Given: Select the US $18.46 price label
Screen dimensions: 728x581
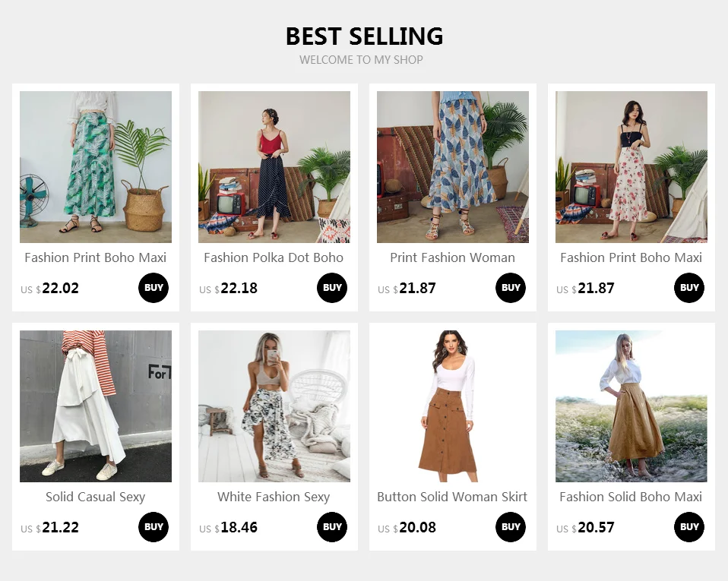Looking at the screenshot, I should tap(229, 528).
